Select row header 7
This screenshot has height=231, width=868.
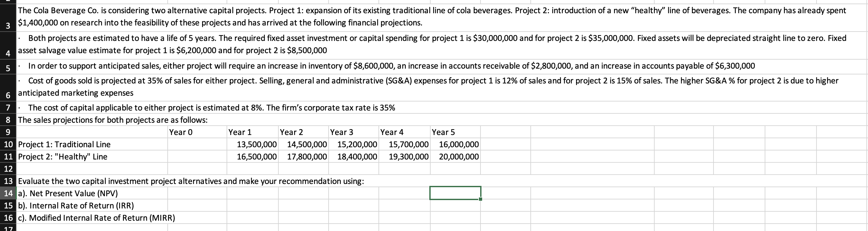pos(8,108)
